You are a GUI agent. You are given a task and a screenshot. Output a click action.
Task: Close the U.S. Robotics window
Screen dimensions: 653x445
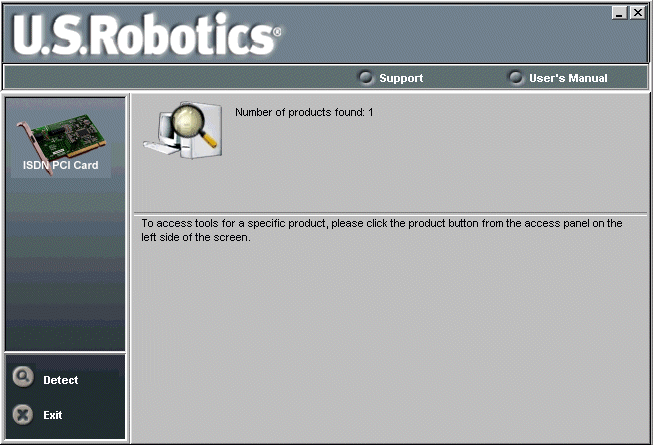click(x=637, y=12)
